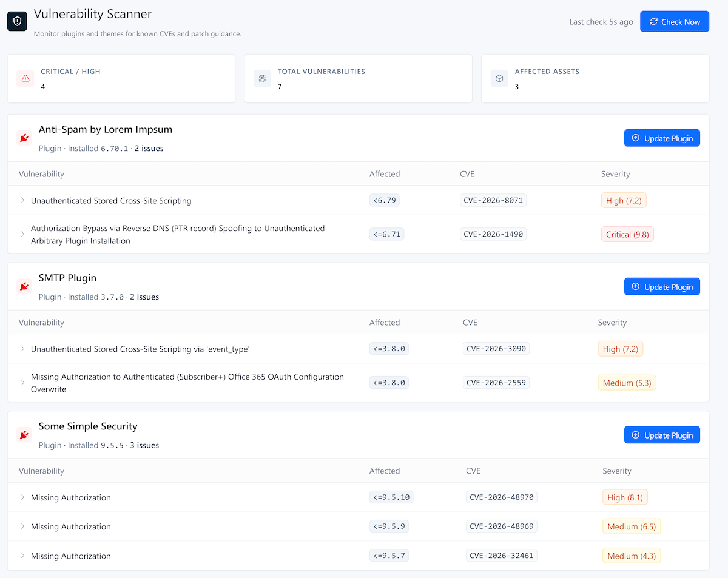Click the Vulnerability Scanner page title
The image size is (728, 578).
pyautogui.click(x=93, y=13)
